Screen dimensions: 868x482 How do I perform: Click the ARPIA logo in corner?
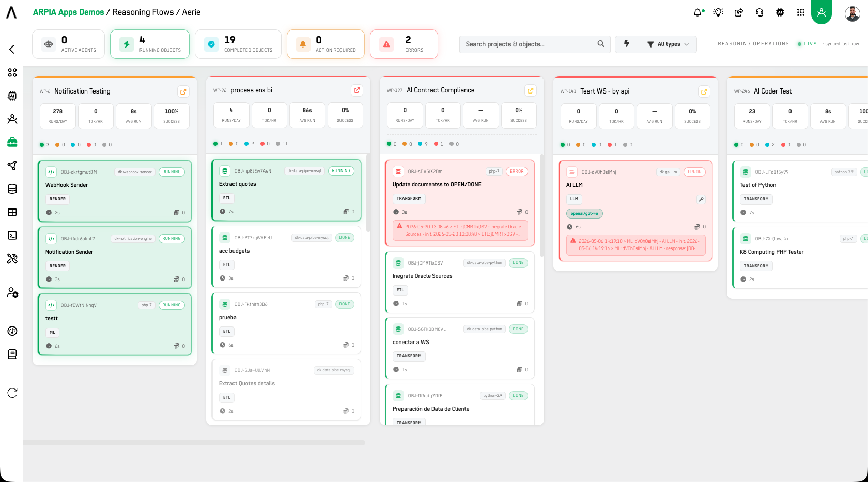[11, 12]
